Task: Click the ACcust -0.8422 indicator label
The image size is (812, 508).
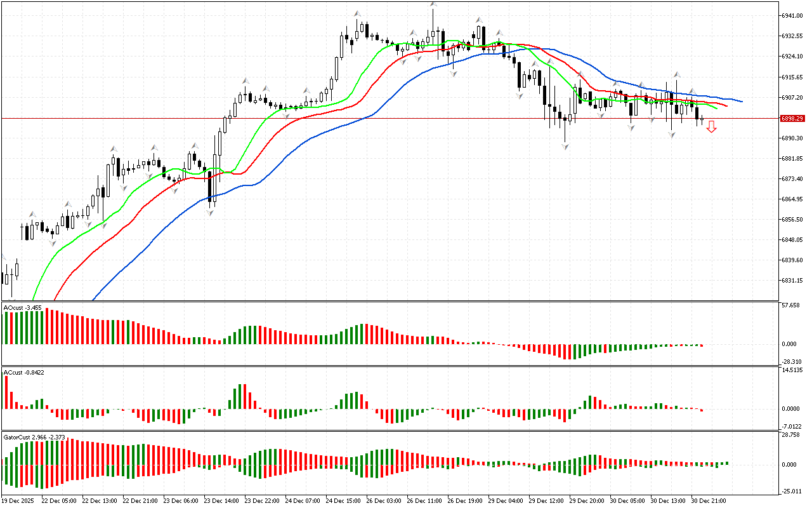Action: [x=23, y=372]
